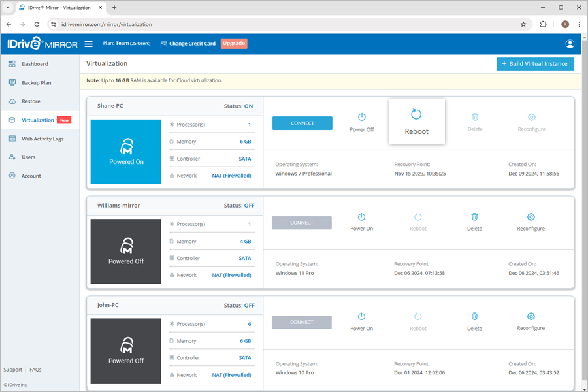Reboot the Shane-PC instance

pos(417,122)
